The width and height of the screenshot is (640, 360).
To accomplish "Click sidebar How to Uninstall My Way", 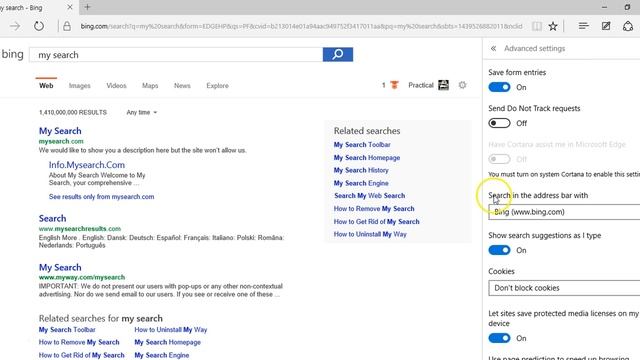I will pyautogui.click(x=370, y=234).
